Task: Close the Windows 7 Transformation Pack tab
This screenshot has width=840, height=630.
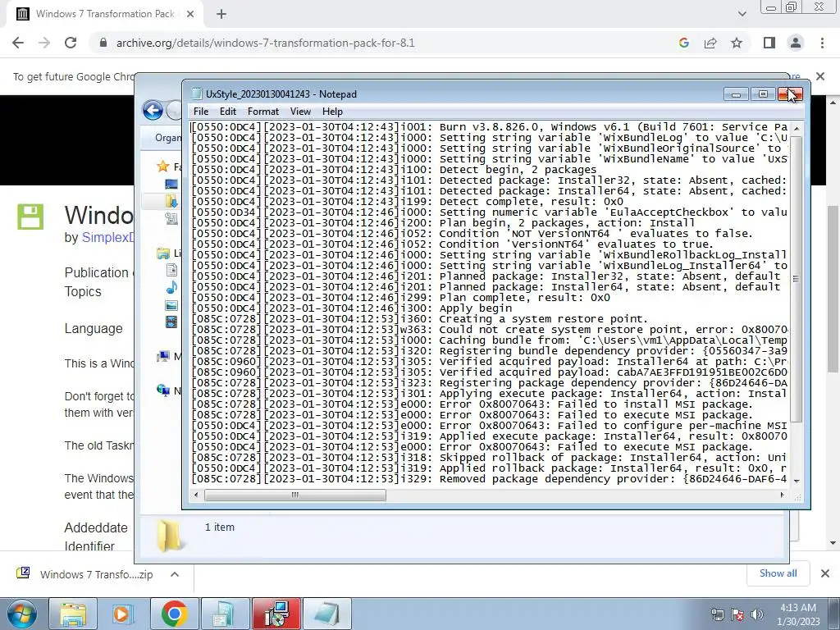Action: pyautogui.click(x=190, y=15)
